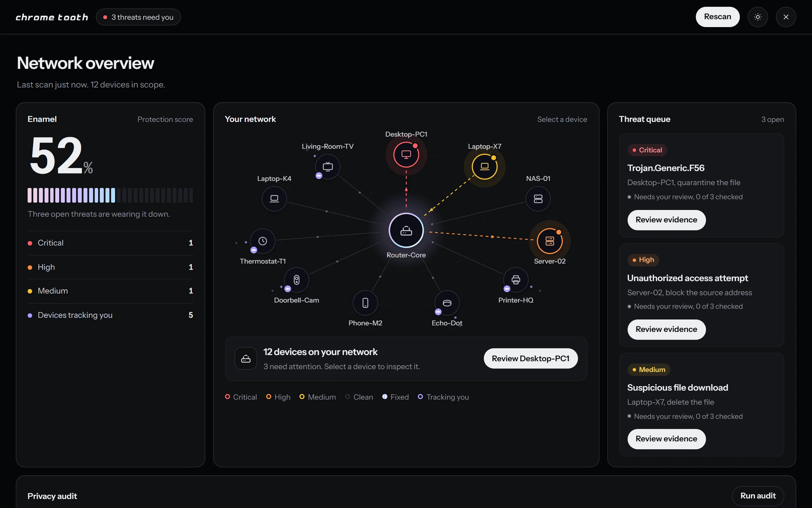Select the NAS-01 storage node

pos(538,198)
